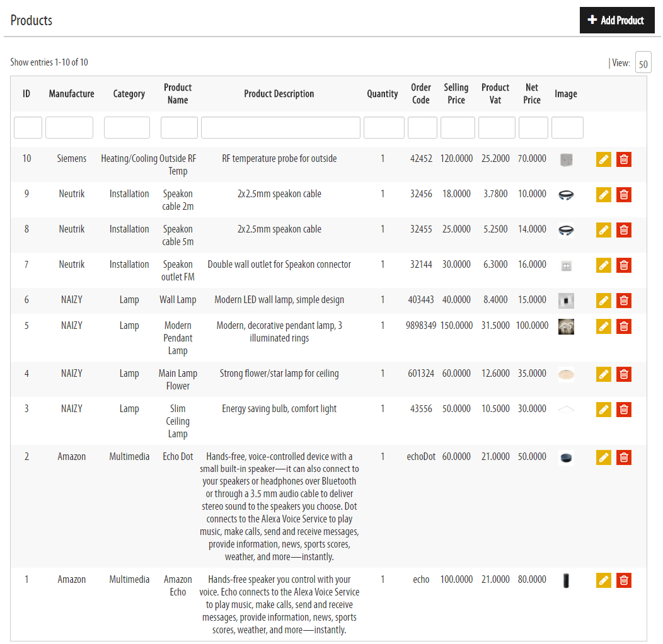Edit the Slim Ceiling Lamp product
The height and width of the screenshot is (644, 663).
pyautogui.click(x=604, y=410)
